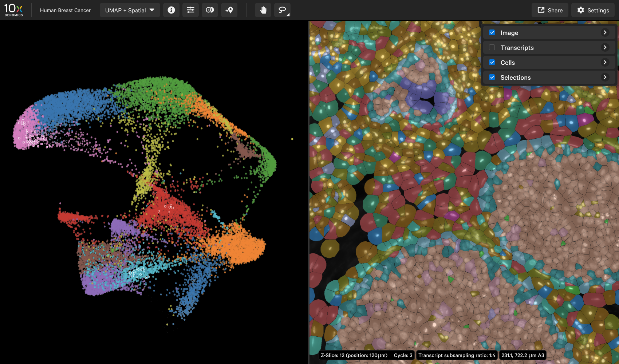Screen dimensions: 619x364
Task: Click the info icon in toolbar
Action: (171, 10)
